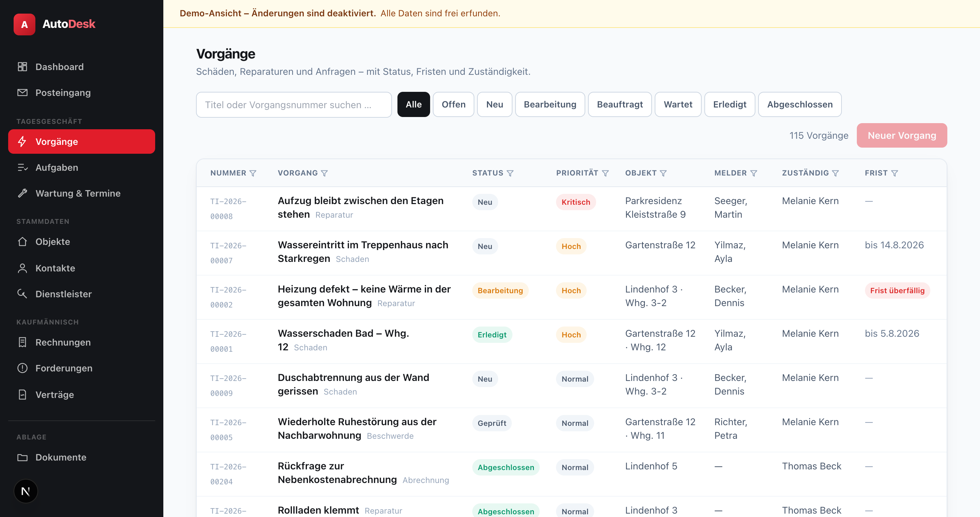Click the Forderungen alert circle icon

click(22, 368)
